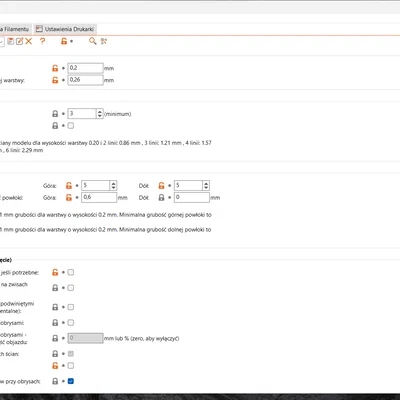
Task: Click the reset dot beside the 0,2 field
Action: [x=63, y=68]
